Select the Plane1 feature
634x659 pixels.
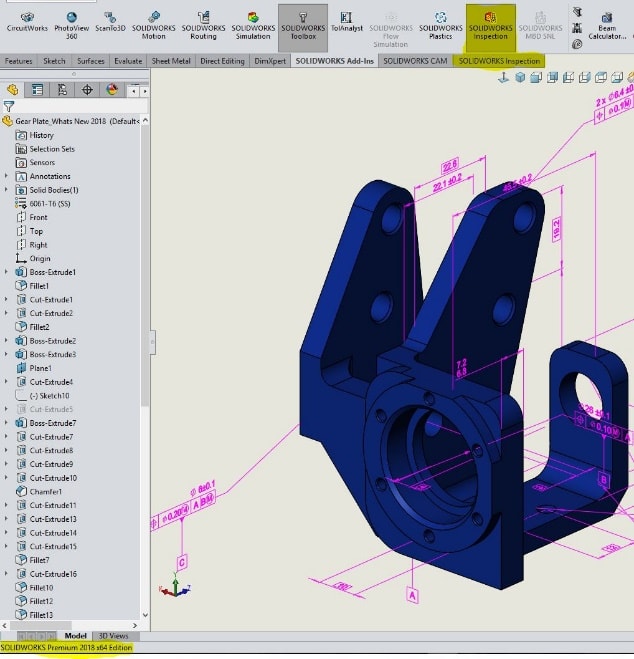pos(34,368)
